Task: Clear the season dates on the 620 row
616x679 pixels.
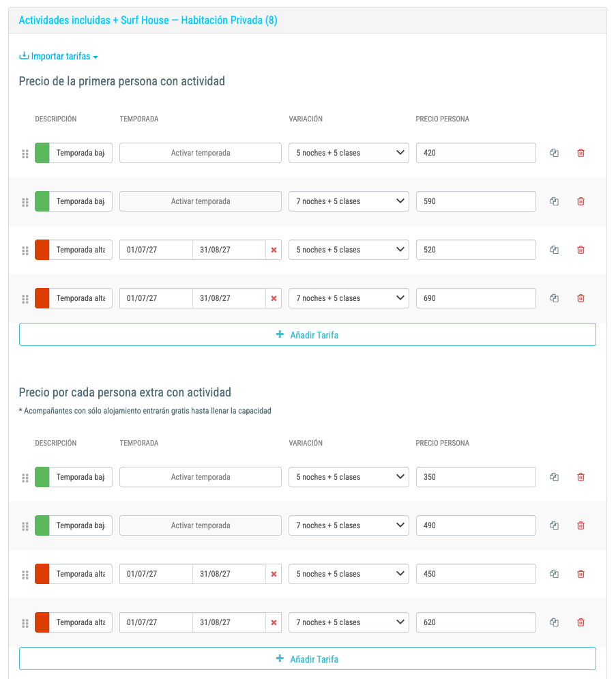Action: (274, 622)
